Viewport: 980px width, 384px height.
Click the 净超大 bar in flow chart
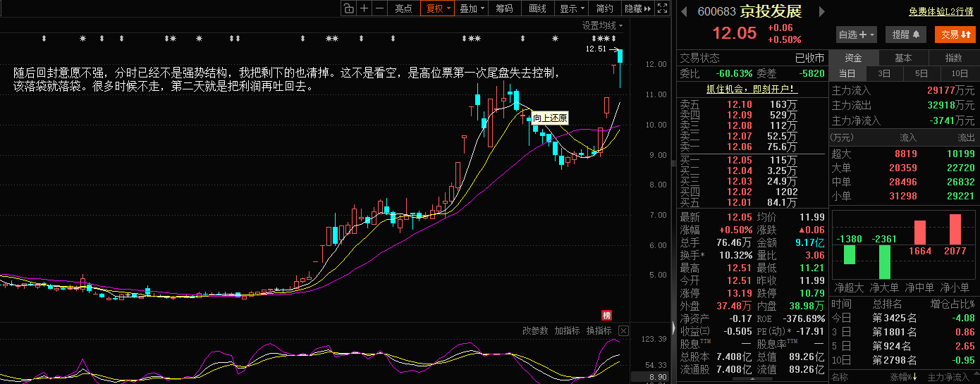850,254
